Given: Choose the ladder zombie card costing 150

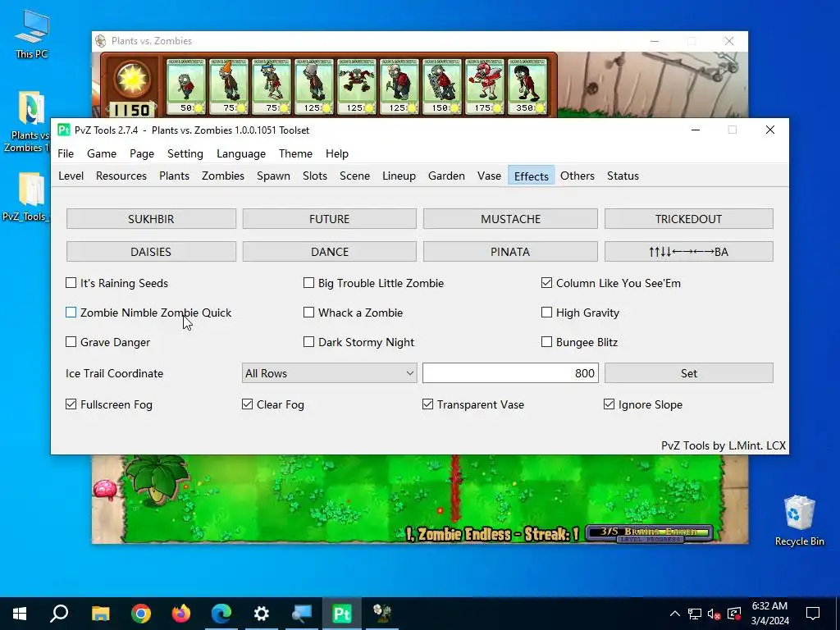Looking at the screenshot, I should [x=442, y=86].
